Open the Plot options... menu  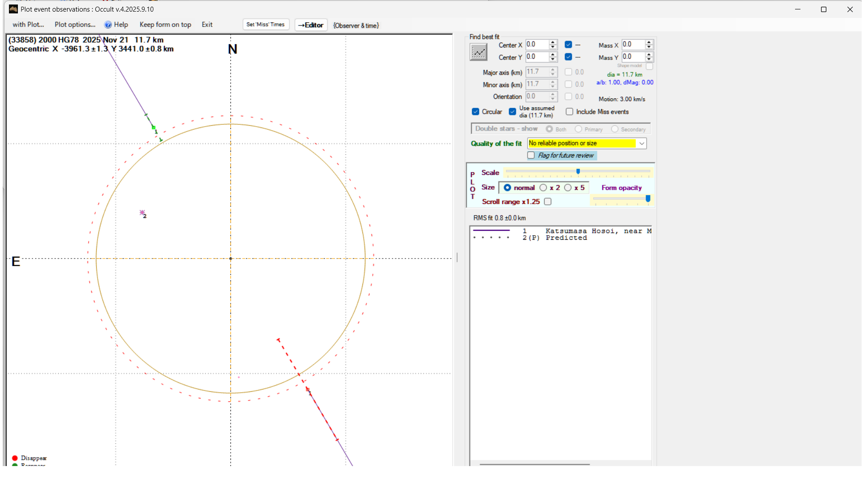(x=75, y=25)
